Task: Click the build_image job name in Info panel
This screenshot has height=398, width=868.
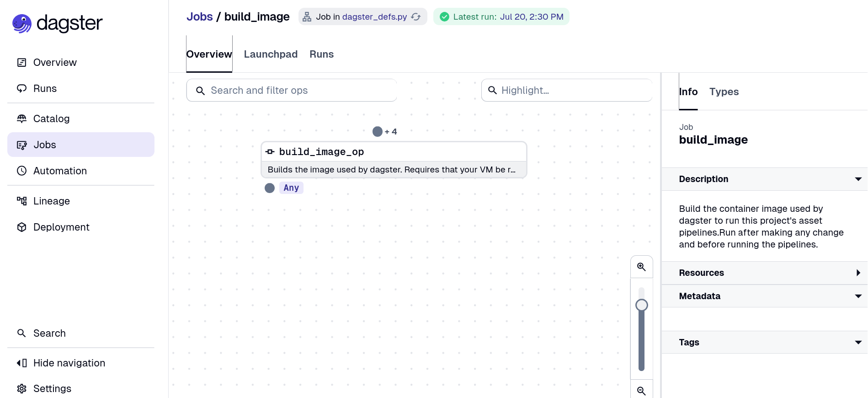Action: 713,140
